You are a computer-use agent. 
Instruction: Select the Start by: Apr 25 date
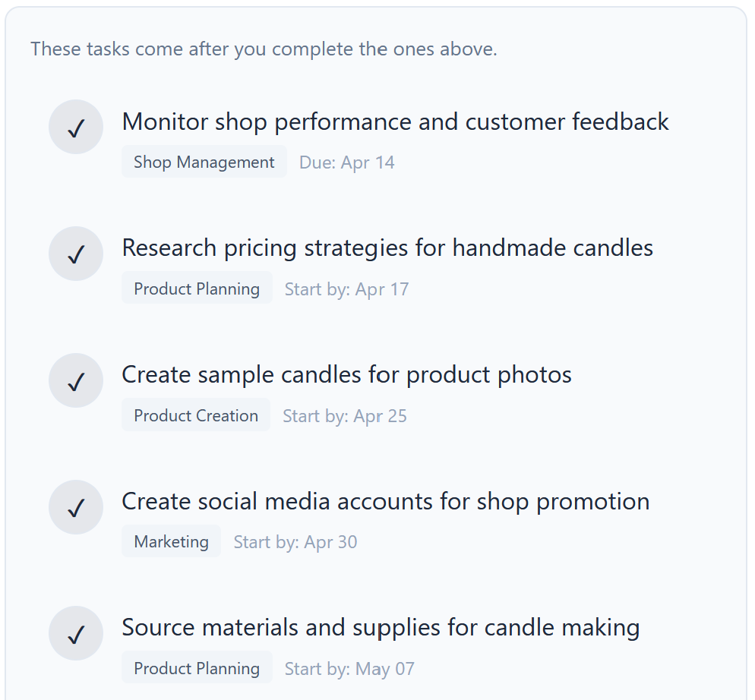pyautogui.click(x=344, y=416)
